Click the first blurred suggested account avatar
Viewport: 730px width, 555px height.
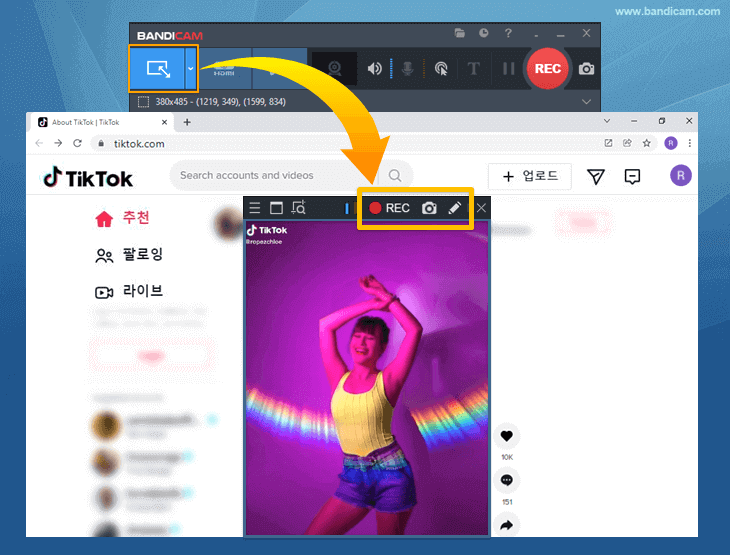click(107, 425)
